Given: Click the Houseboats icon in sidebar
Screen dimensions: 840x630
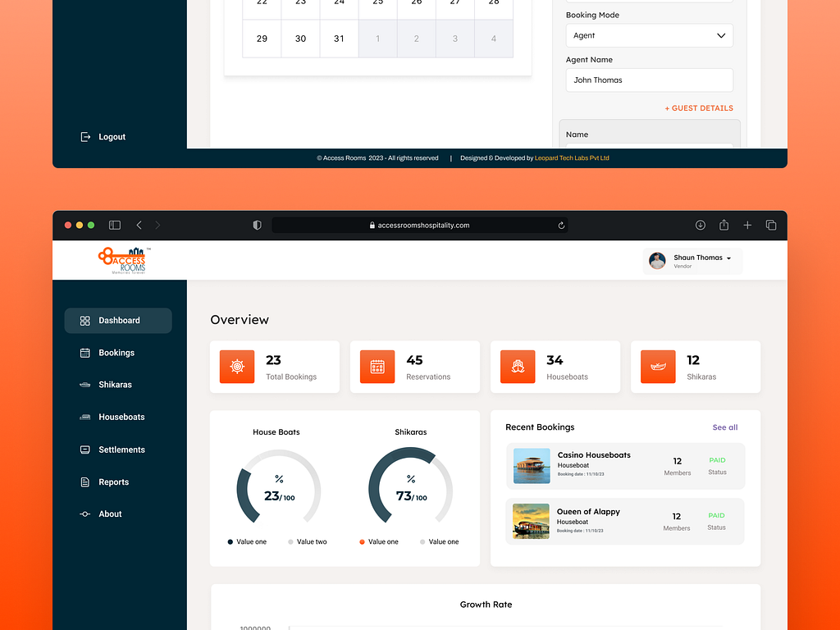Looking at the screenshot, I should coord(85,417).
